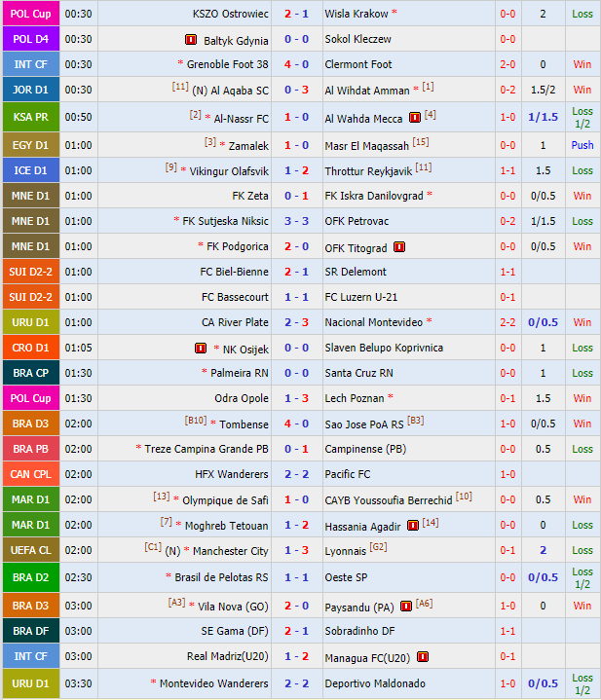Click the red card icon beside Al Wahda Mecca
The height and width of the screenshot is (700, 601).
pos(415,118)
